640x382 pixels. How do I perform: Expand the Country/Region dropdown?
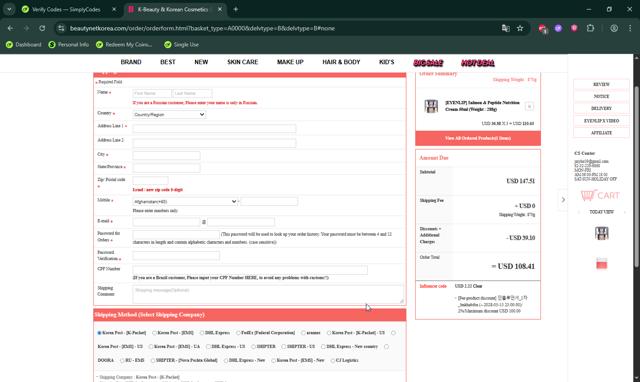pos(169,115)
